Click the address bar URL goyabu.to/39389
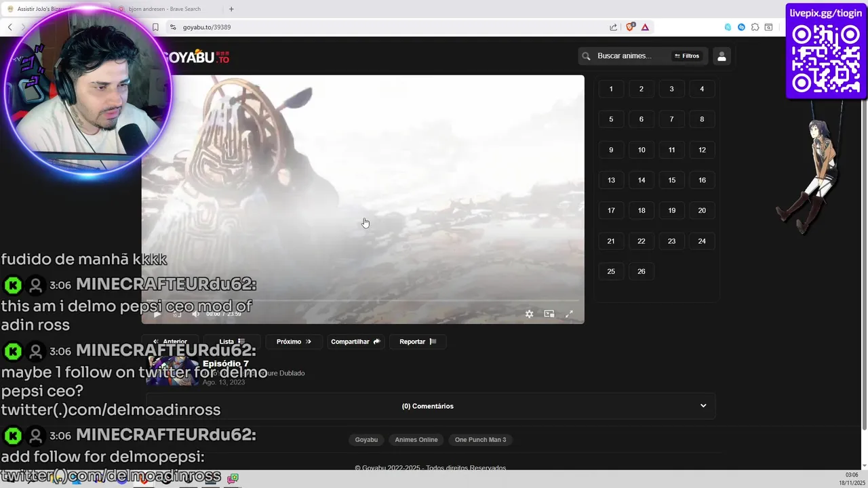This screenshot has height=488, width=868. pyautogui.click(x=207, y=27)
